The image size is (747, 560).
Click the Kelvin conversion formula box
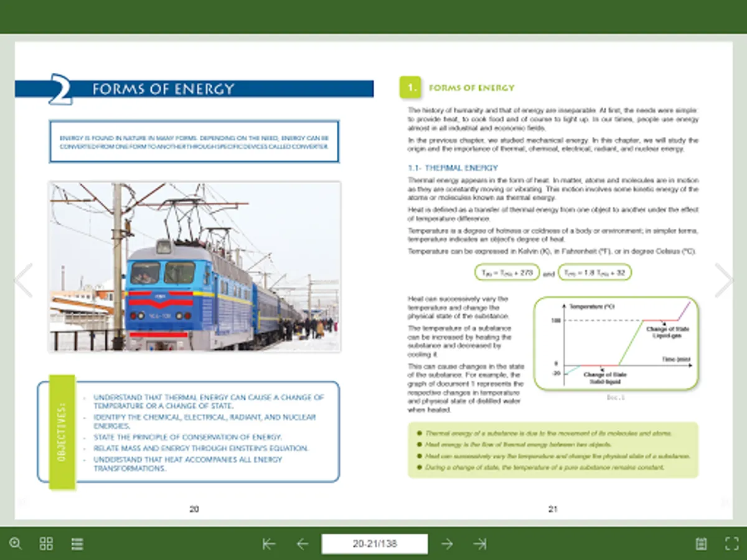[x=507, y=272]
